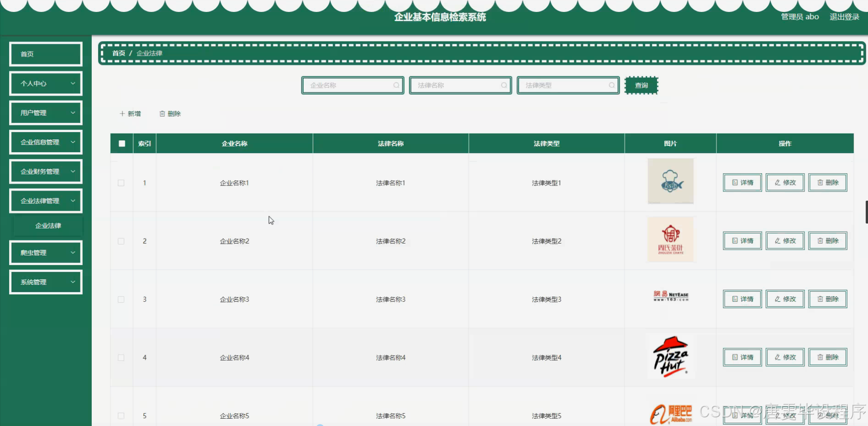Click 修改 pencil icon for 企业名称4

click(x=777, y=357)
